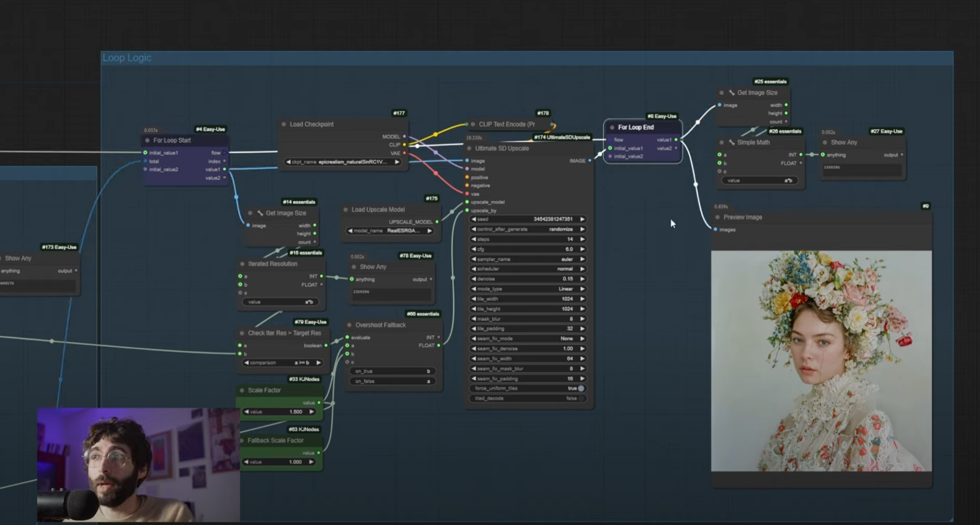
Task: Collapse the Preview Image node dot
Action: point(717,217)
